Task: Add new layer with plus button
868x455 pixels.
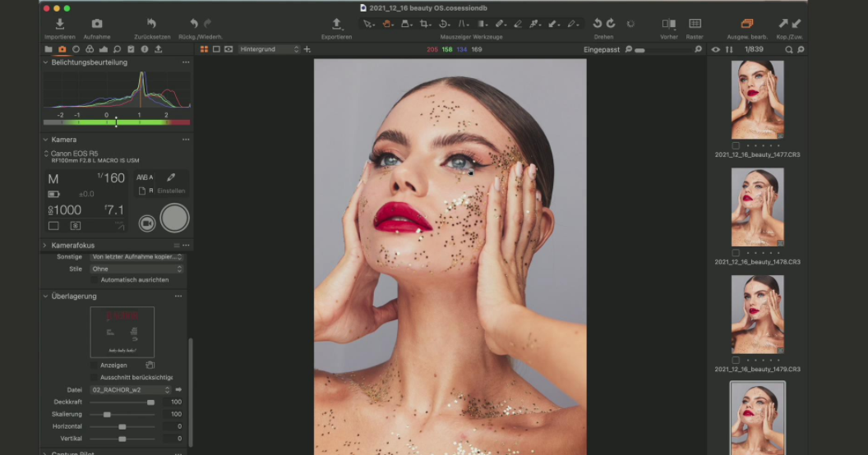Action: click(x=307, y=49)
